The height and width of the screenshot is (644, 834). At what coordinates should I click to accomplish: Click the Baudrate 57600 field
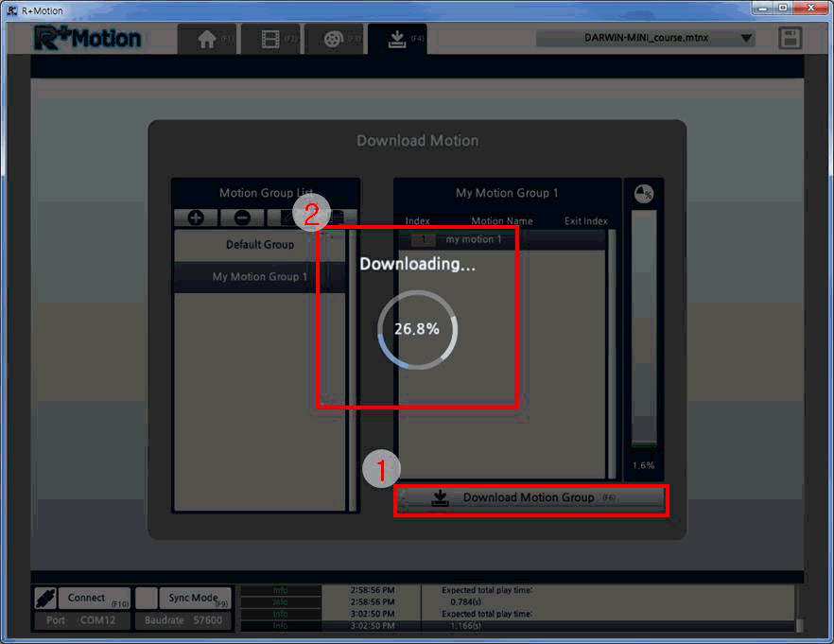pyautogui.click(x=183, y=620)
